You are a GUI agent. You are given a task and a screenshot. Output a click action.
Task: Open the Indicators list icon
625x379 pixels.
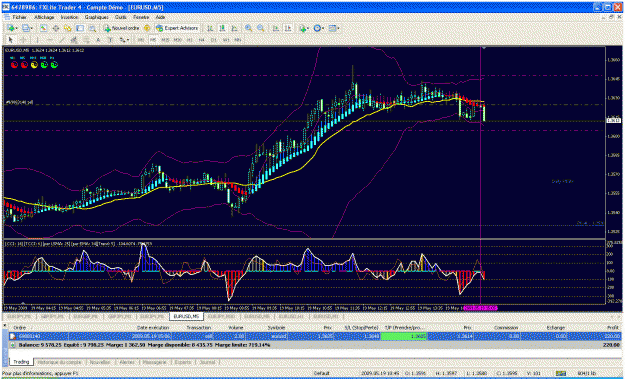pos(303,28)
